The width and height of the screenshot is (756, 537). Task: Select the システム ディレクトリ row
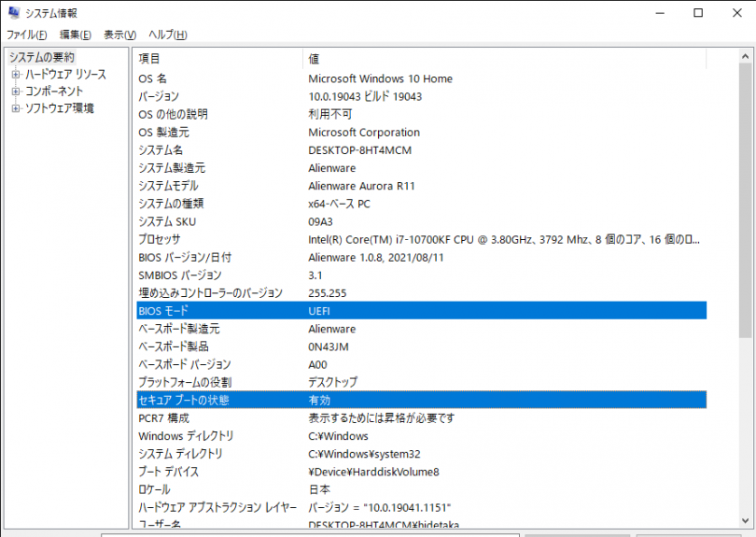[x=421, y=454]
